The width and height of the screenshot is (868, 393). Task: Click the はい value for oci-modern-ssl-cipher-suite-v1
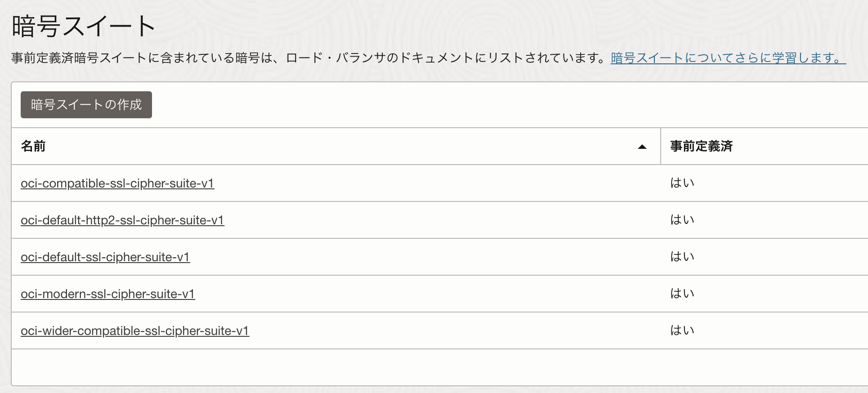[681, 294]
